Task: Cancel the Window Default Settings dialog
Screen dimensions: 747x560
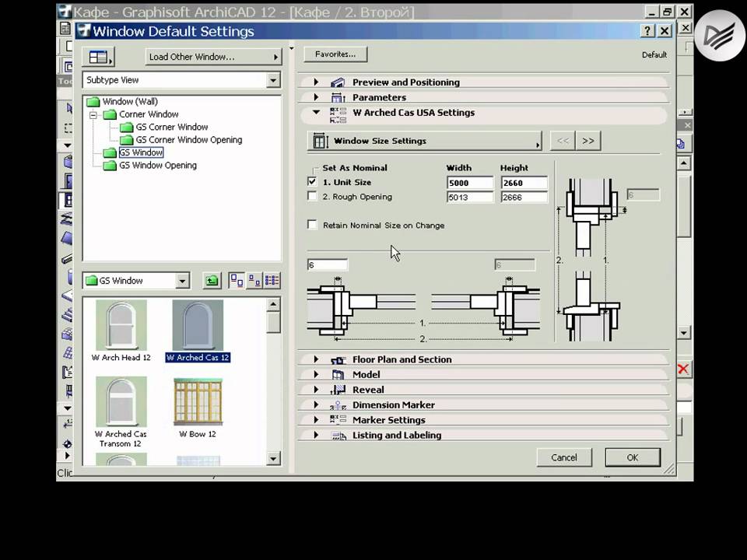Action: [x=564, y=457]
